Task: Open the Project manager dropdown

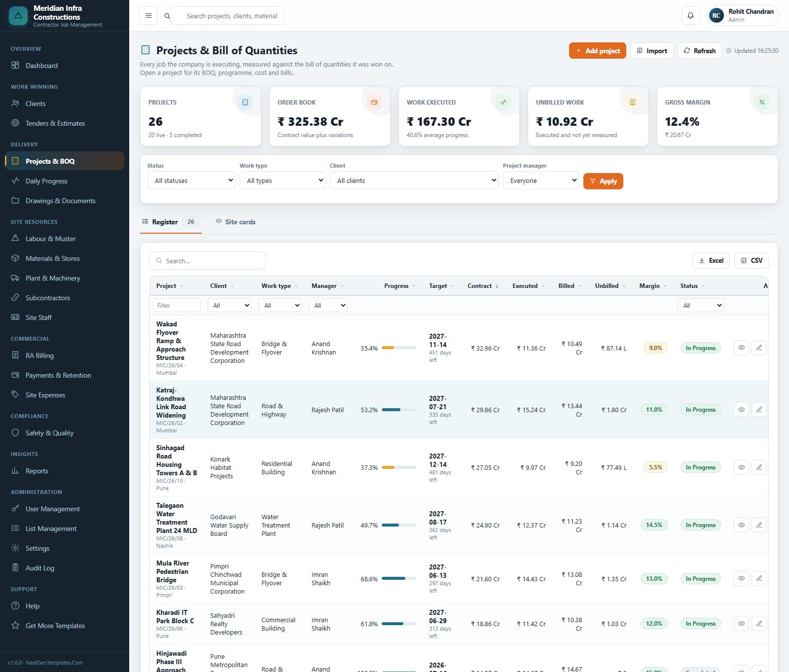Action: click(541, 180)
